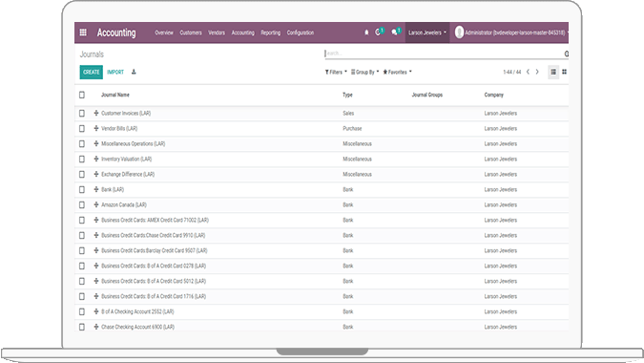Click the Accounting app title
The height and width of the screenshot is (363, 644).
pos(116,32)
